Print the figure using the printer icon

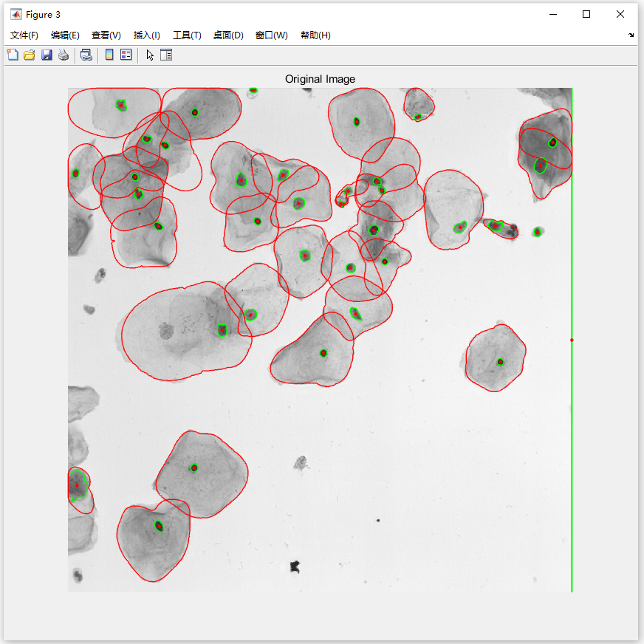[x=64, y=55]
